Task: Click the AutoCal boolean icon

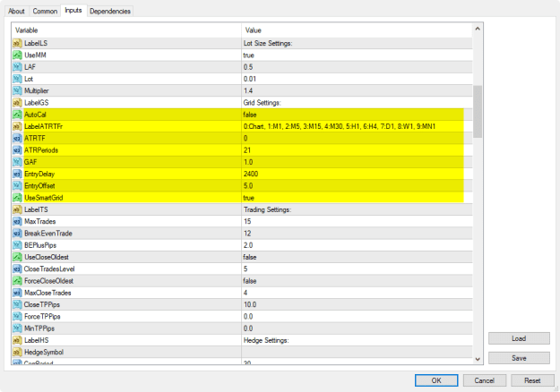Action: (17, 115)
